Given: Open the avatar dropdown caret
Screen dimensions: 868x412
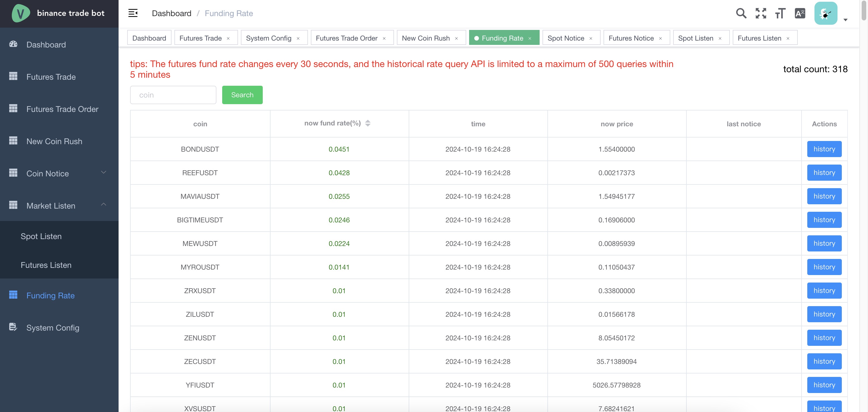Looking at the screenshot, I should 845,20.
